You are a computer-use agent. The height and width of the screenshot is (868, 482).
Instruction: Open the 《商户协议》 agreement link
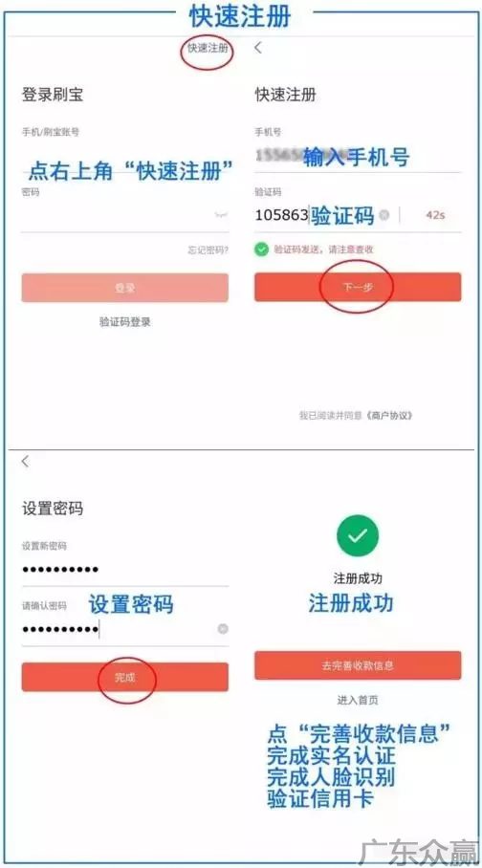point(389,415)
